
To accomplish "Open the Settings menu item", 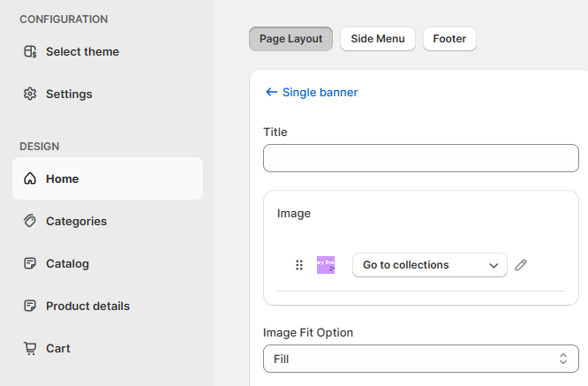I will click(108, 94).
